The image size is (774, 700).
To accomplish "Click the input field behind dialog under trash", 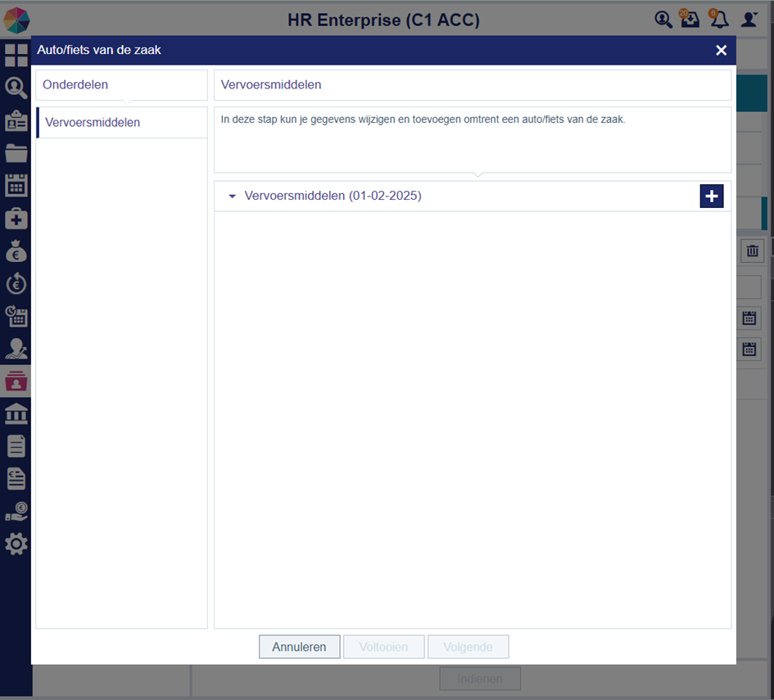I will 749,287.
